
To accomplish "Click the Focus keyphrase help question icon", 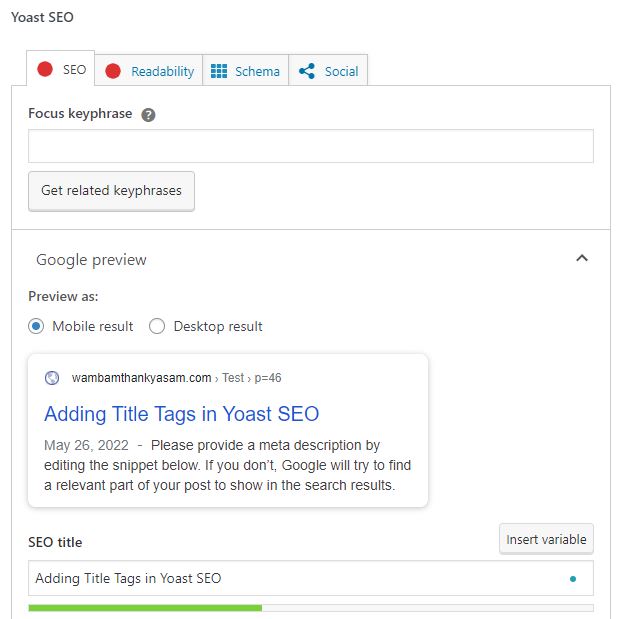I will tap(148, 115).
